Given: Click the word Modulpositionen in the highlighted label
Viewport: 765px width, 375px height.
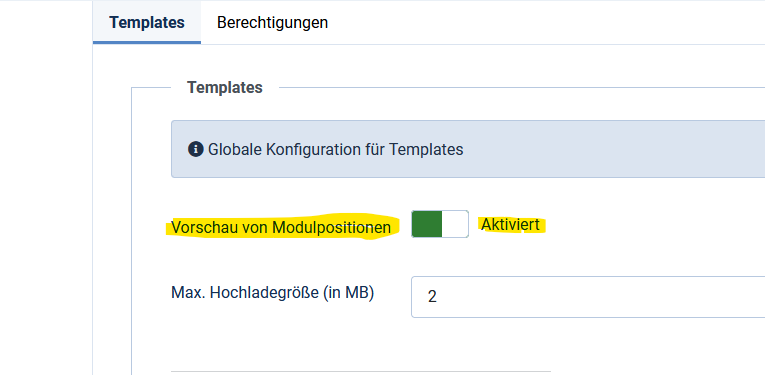Looking at the screenshot, I should point(332,228).
